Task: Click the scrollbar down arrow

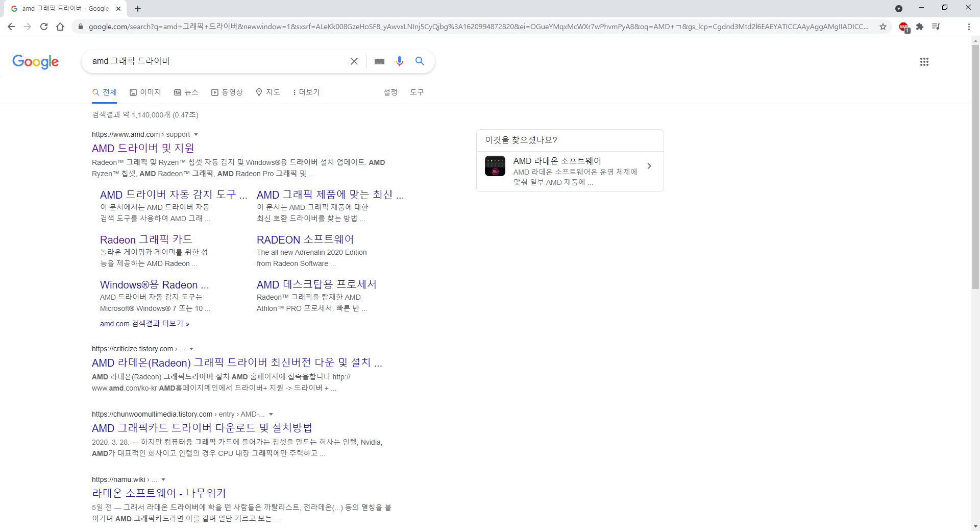Action: tap(975, 526)
